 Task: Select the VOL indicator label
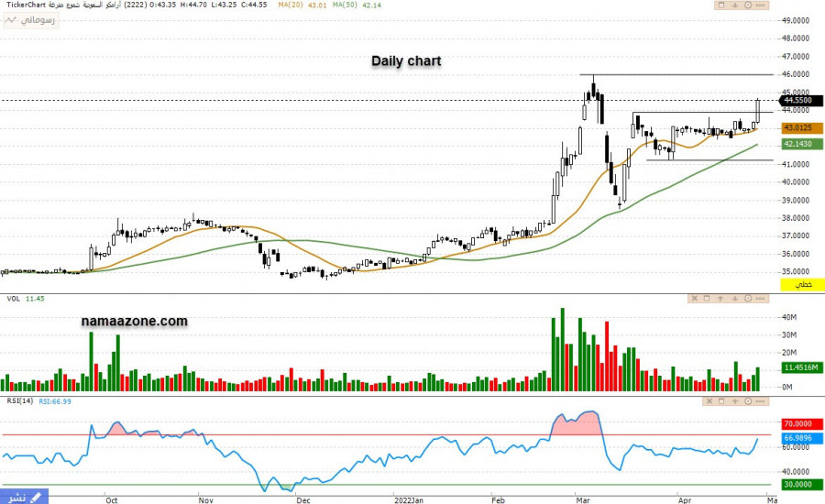tap(13, 299)
